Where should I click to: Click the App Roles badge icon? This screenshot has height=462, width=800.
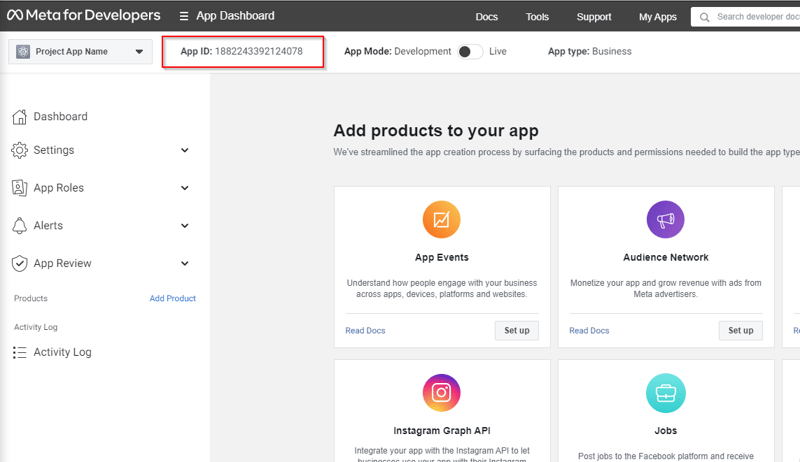19,188
